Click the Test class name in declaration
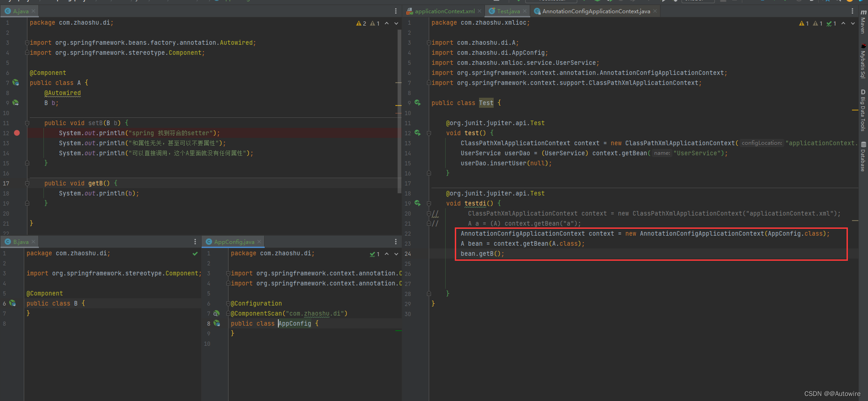 (x=486, y=103)
